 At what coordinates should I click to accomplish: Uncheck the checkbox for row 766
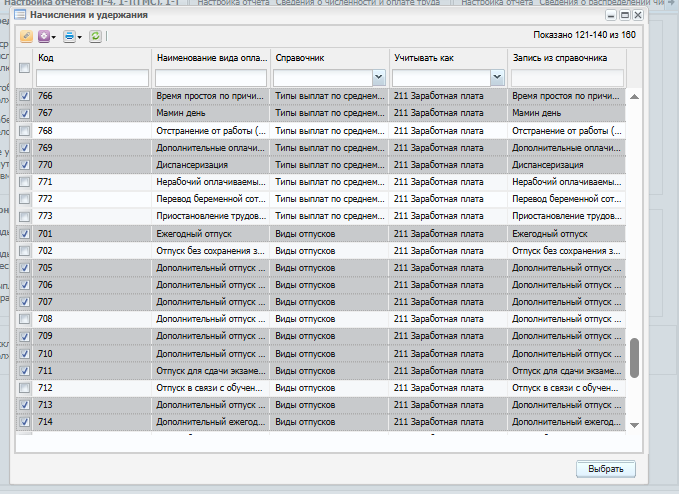[x=25, y=96]
